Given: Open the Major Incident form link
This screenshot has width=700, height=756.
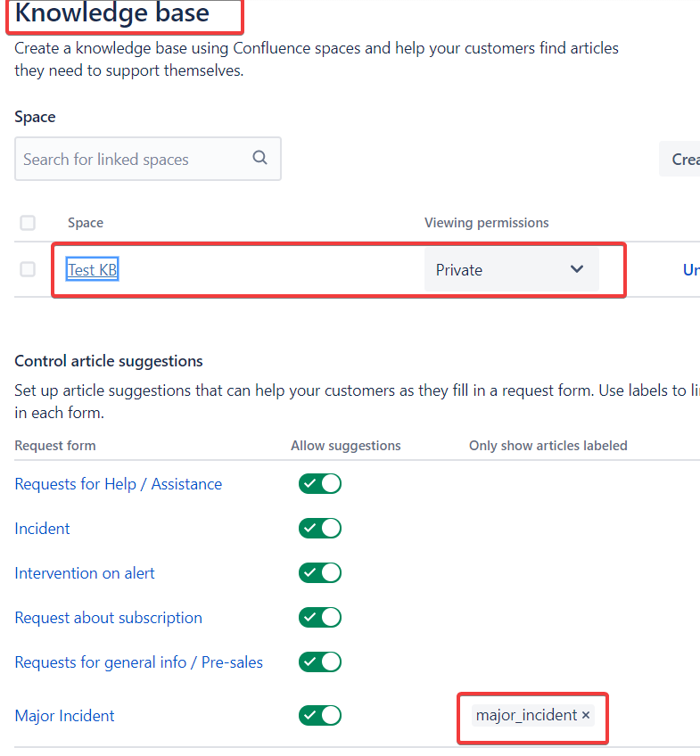Looking at the screenshot, I should (64, 716).
